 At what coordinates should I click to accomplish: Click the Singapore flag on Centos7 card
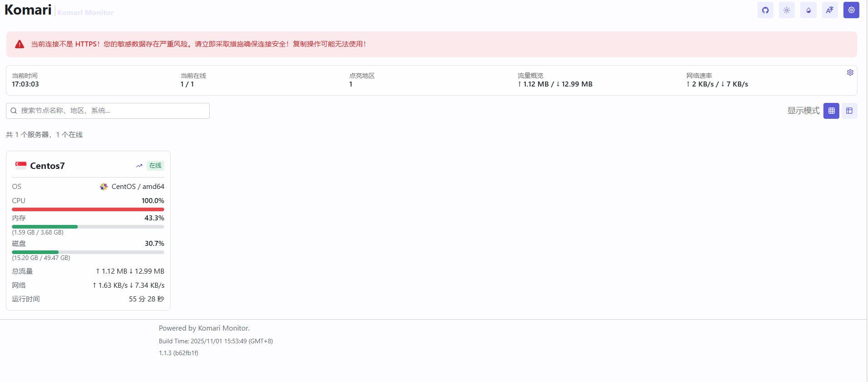21,165
